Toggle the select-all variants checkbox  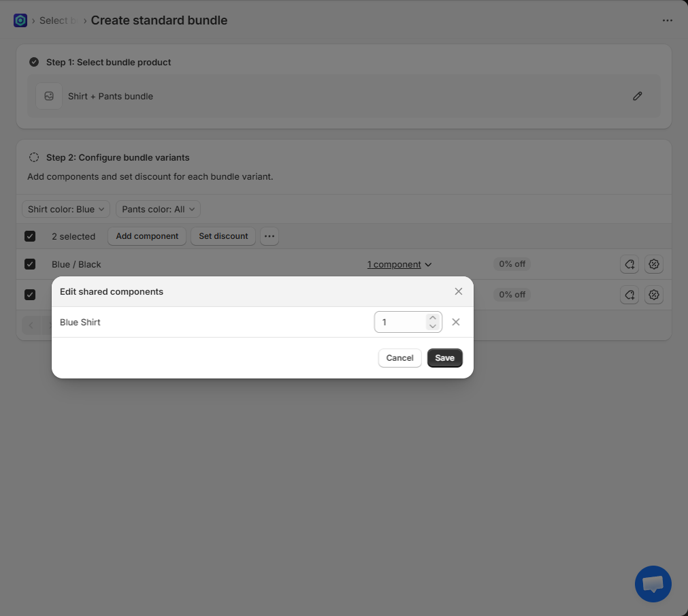point(30,236)
